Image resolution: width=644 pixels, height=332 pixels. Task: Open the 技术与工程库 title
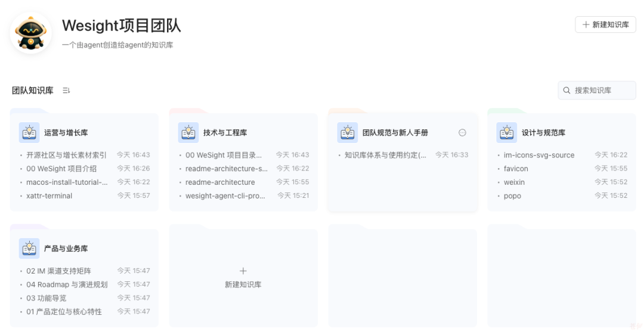point(225,132)
